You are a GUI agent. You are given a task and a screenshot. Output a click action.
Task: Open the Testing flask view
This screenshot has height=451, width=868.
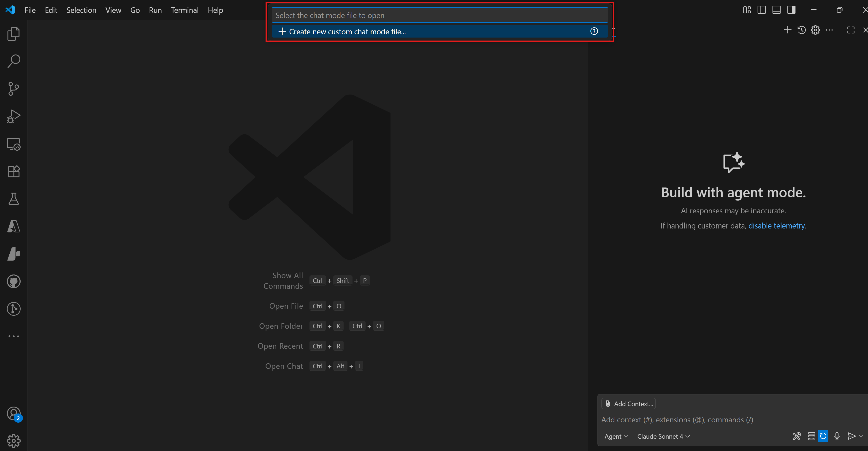click(14, 199)
